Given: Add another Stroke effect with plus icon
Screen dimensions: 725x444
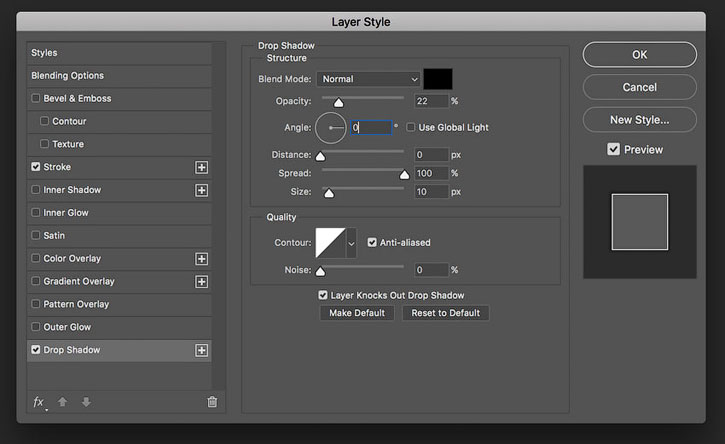Looking at the screenshot, I should (x=202, y=167).
